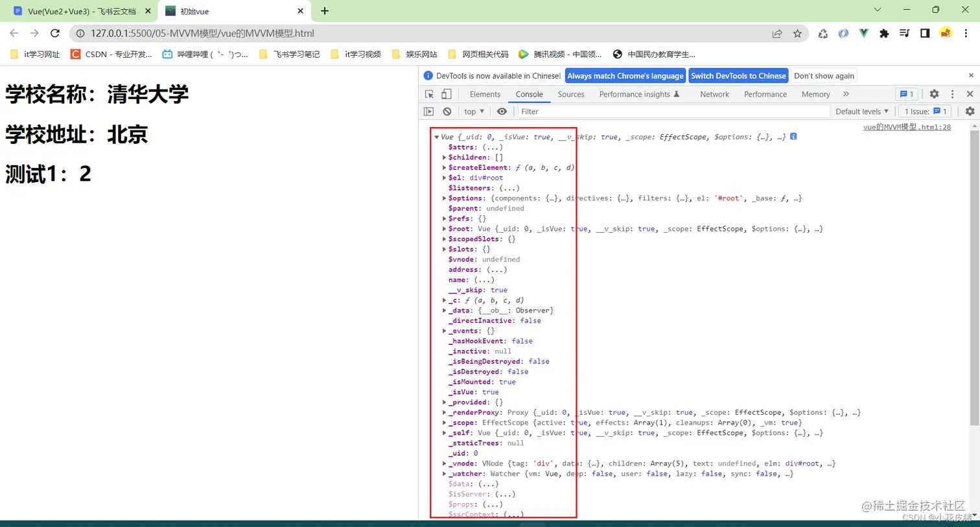This screenshot has height=527, width=980.
Task: Open the 腾讯视频 bookmark
Action: (560, 54)
